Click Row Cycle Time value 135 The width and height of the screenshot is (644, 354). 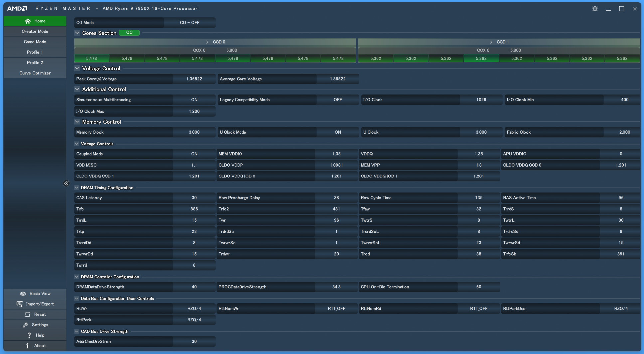pos(479,198)
